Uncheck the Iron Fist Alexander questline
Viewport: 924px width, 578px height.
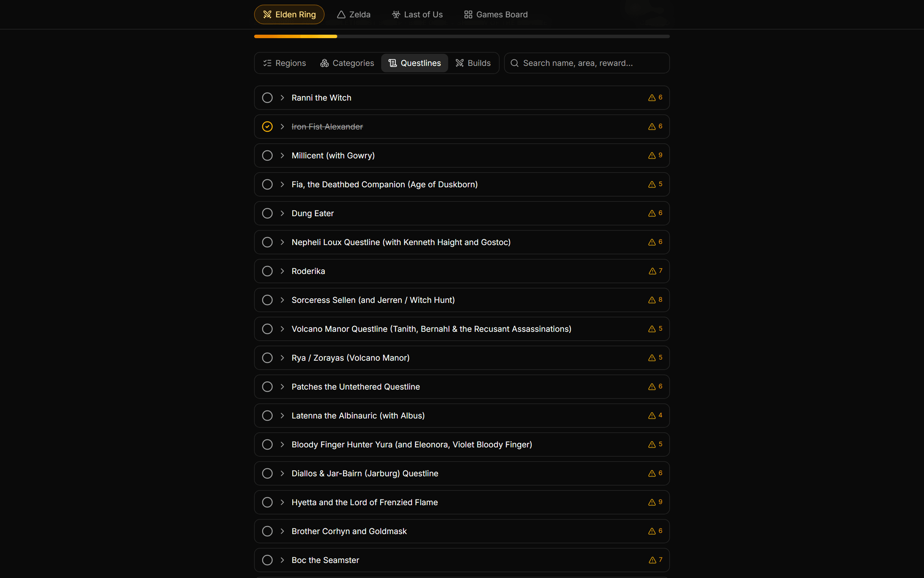[267, 127]
